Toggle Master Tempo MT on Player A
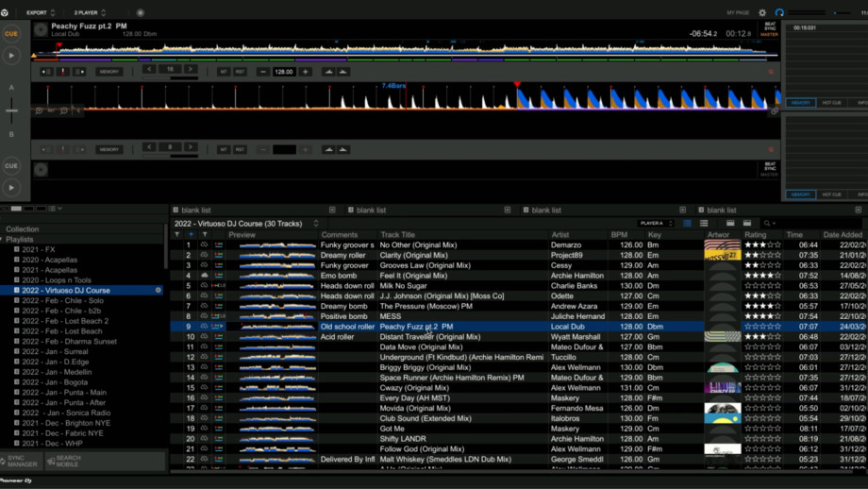868x489 pixels. pos(224,72)
